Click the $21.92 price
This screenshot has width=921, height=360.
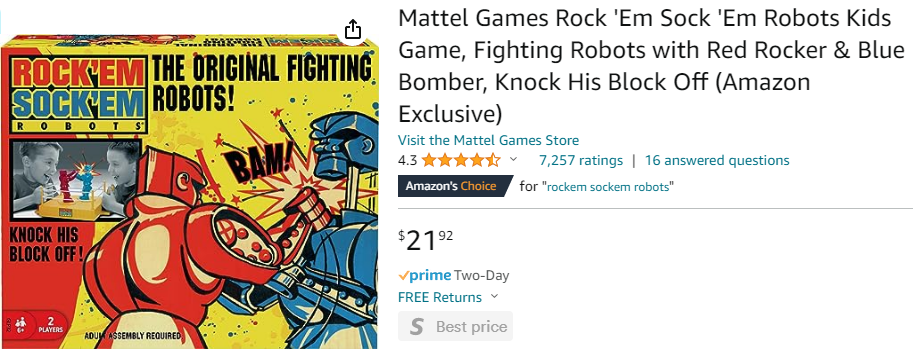426,240
